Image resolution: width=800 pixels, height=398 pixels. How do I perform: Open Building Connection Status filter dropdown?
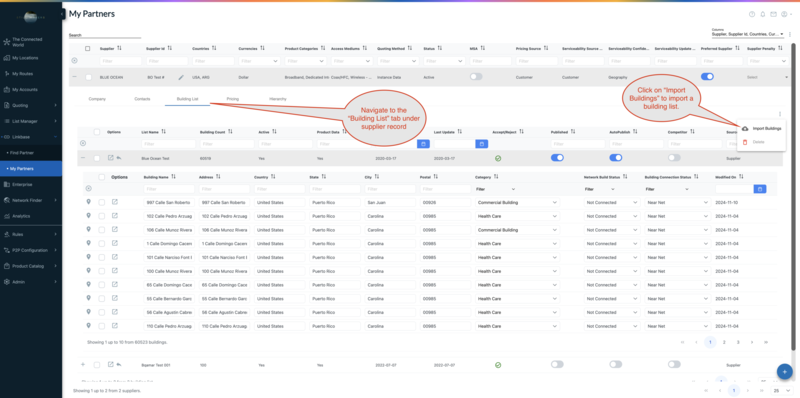666,189
